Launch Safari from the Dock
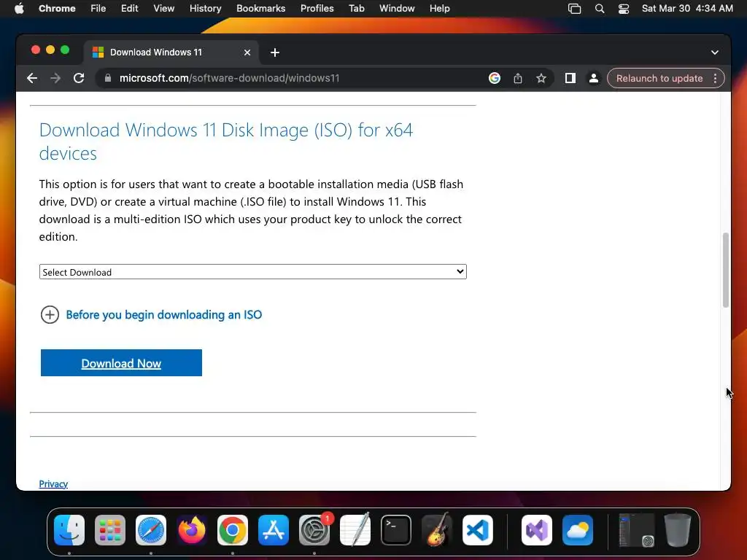 [151, 530]
